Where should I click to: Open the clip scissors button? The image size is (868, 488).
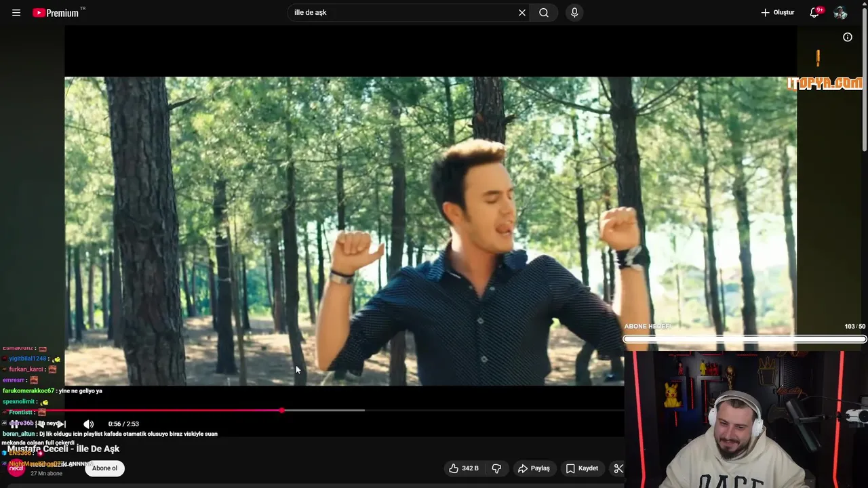[x=618, y=468]
